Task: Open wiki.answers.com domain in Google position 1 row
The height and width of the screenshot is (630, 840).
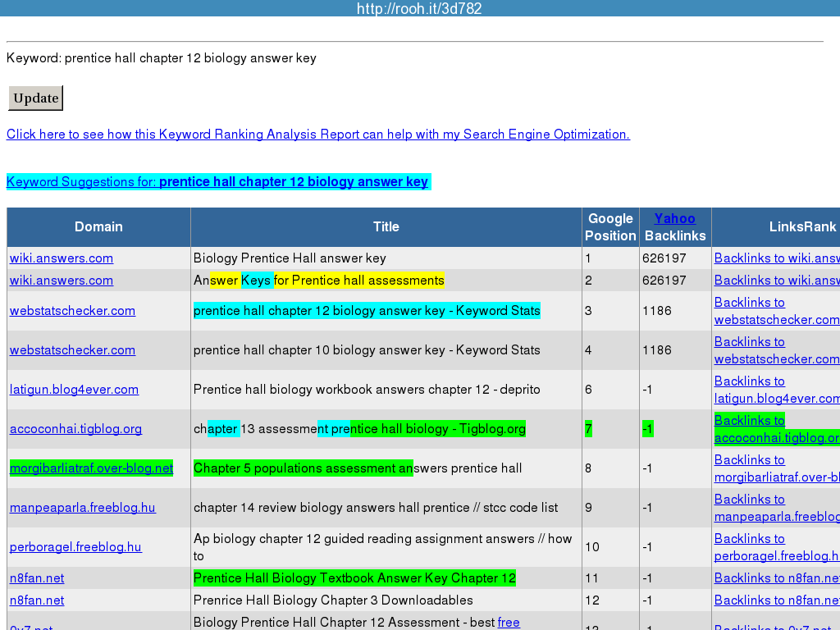Action: [x=62, y=258]
